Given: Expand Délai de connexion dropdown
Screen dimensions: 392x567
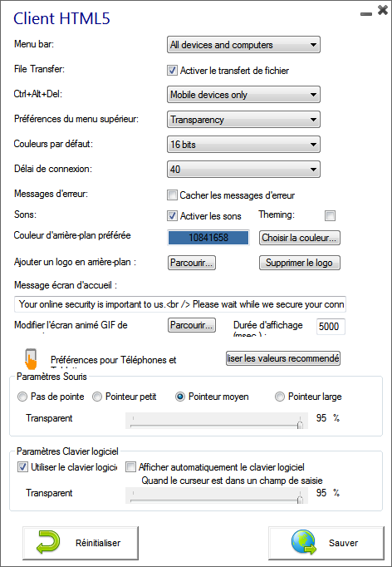Looking at the screenshot, I should click(x=243, y=170).
